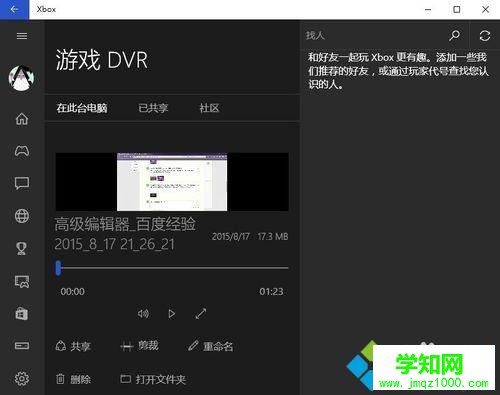Image resolution: width=500 pixels, height=395 pixels.
Task: Switch to 社区 tab
Action: [209, 108]
